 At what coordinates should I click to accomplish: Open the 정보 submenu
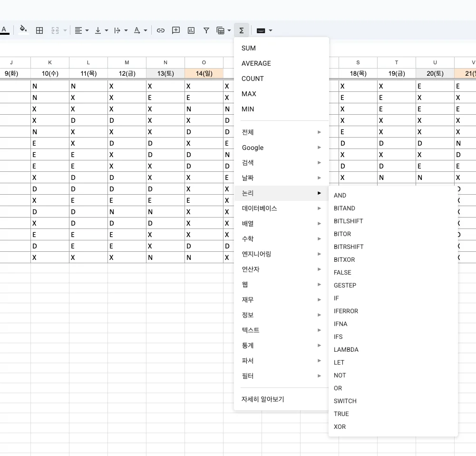282,315
